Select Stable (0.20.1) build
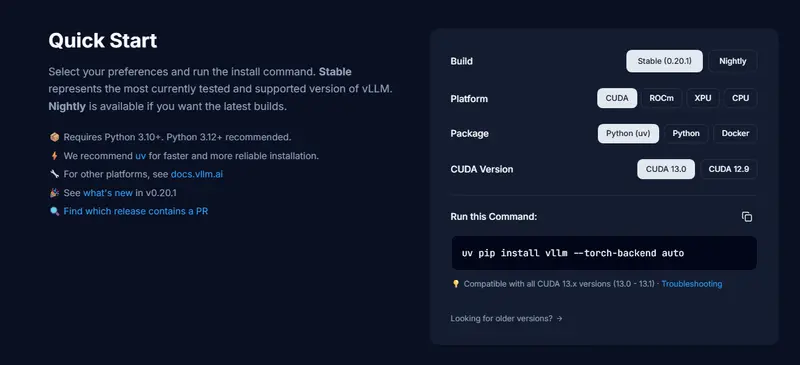 pyautogui.click(x=664, y=61)
